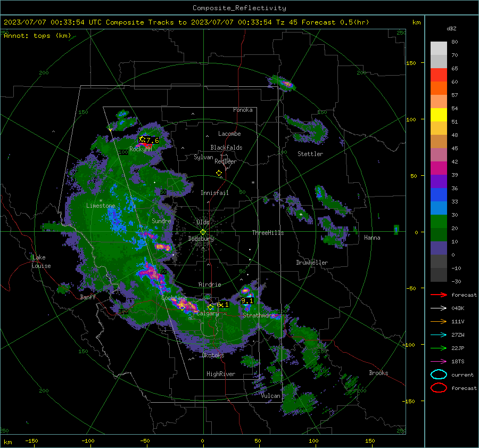Viewport: 479px width, 448px height.
Task: Click the cyan 27ZW arrow in legend
Action: coord(439,335)
